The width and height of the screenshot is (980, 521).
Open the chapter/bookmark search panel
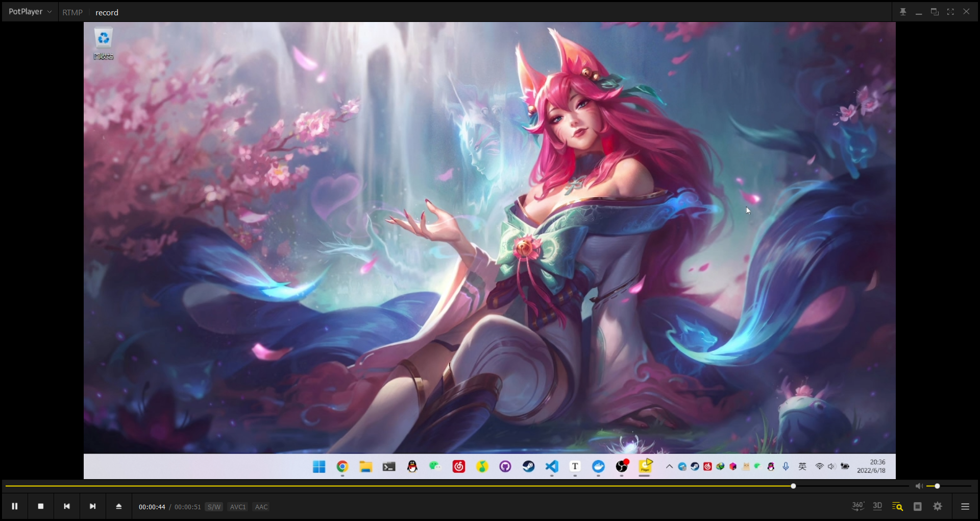897,506
